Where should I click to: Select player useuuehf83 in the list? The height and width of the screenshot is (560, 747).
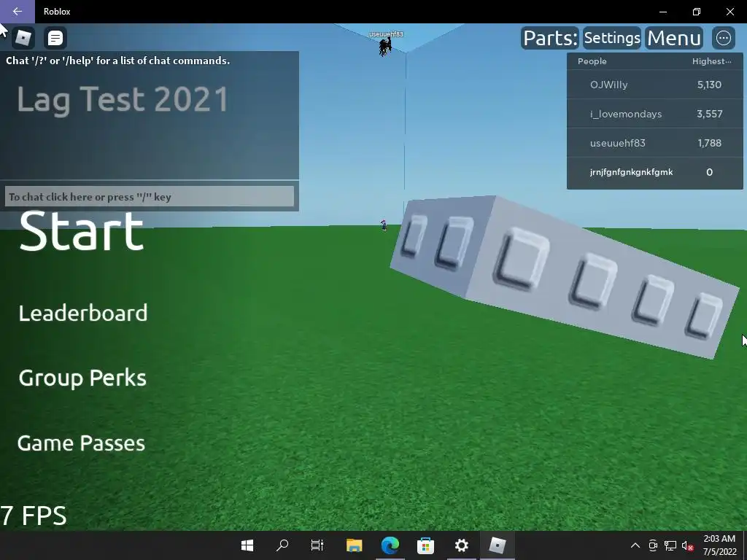point(654,143)
